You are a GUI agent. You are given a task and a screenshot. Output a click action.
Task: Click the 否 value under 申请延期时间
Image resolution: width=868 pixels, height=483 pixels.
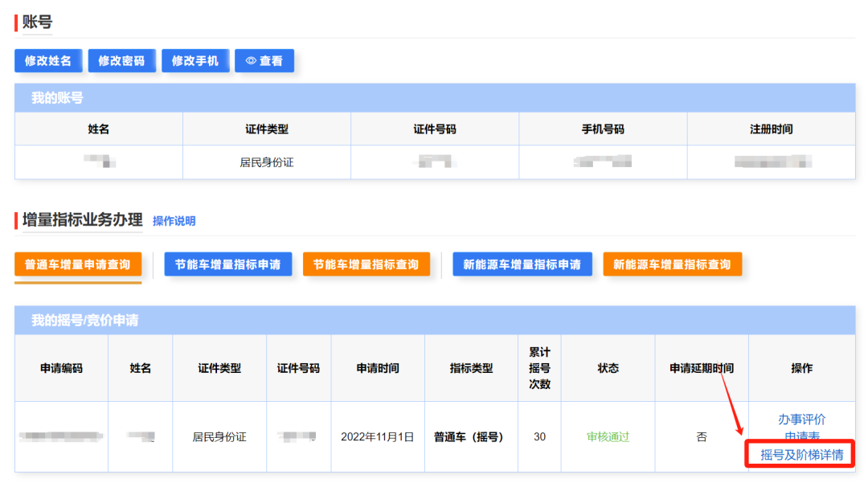702,437
